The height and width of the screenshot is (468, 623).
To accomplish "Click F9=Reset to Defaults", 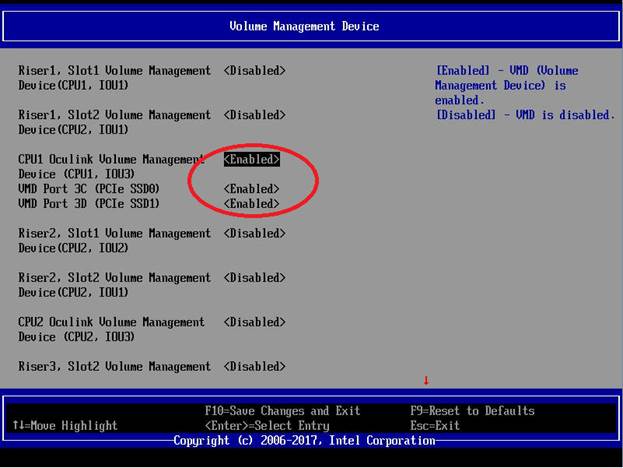I will coord(472,410).
